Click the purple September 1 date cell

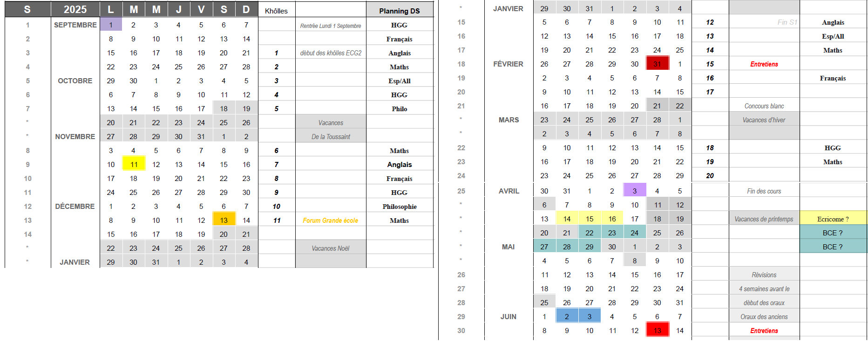click(111, 25)
